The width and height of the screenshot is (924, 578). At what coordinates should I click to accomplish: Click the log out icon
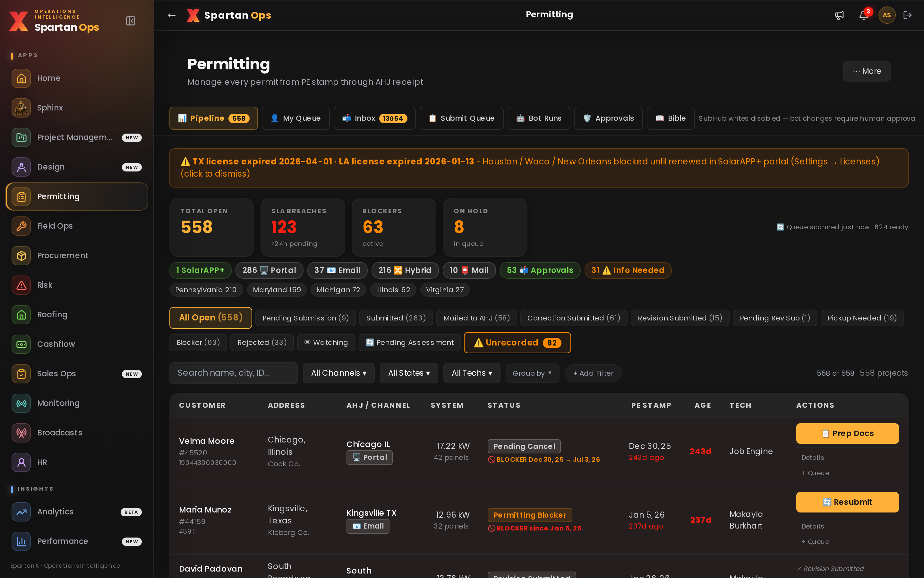[x=908, y=15]
